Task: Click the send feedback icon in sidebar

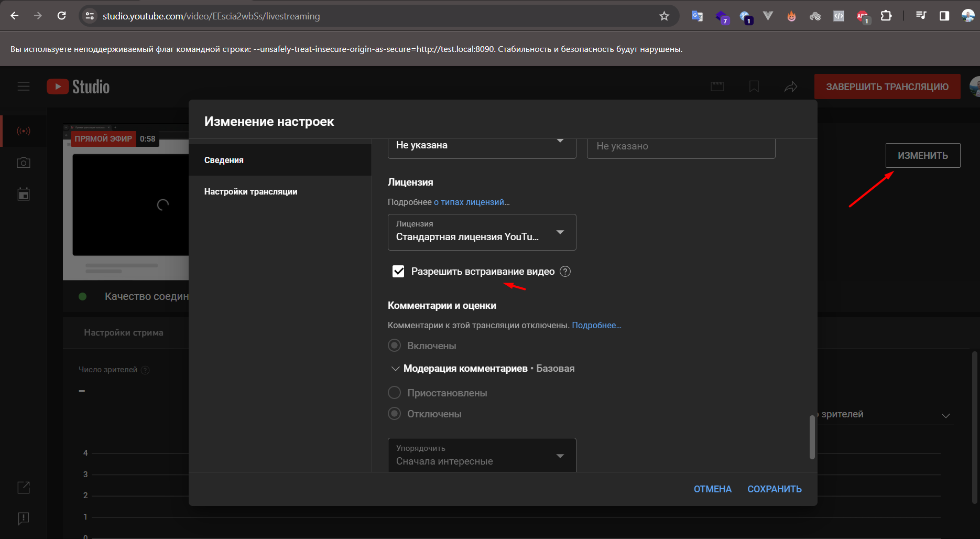Action: click(24, 519)
